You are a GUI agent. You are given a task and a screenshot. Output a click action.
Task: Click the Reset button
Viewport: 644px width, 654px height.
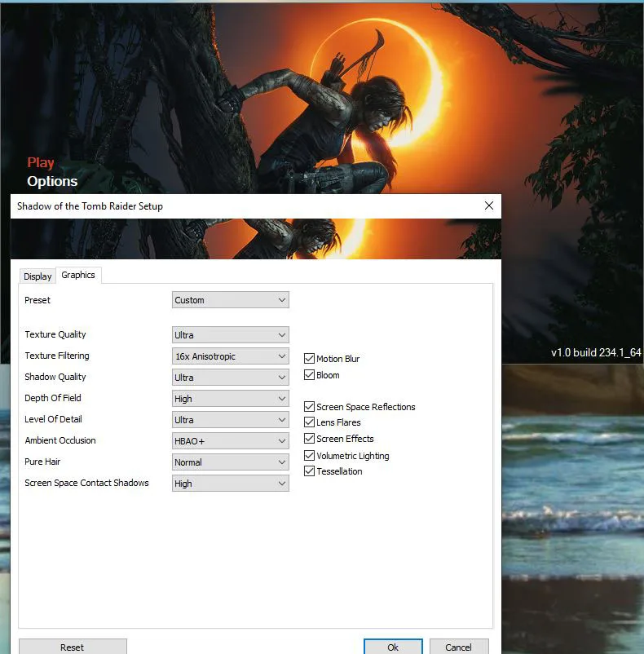point(73,647)
